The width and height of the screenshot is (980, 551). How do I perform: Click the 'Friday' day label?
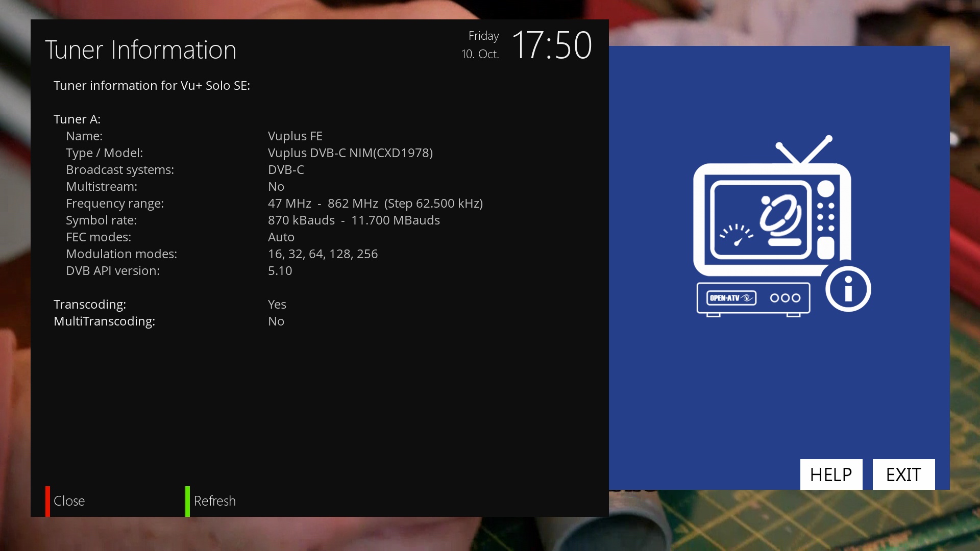click(x=483, y=36)
